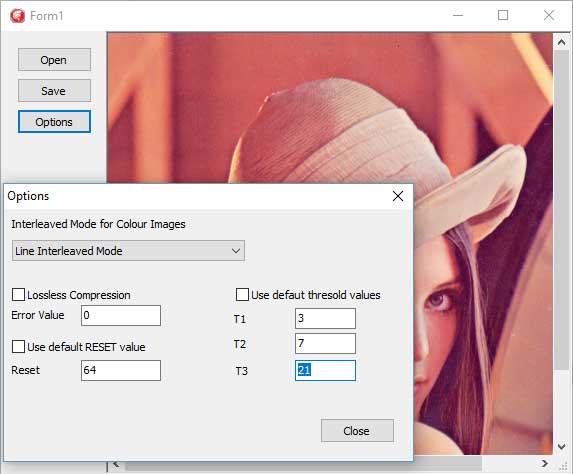Click the horizontal scrollbar left arrow
The image size is (573, 474).
pos(116,464)
